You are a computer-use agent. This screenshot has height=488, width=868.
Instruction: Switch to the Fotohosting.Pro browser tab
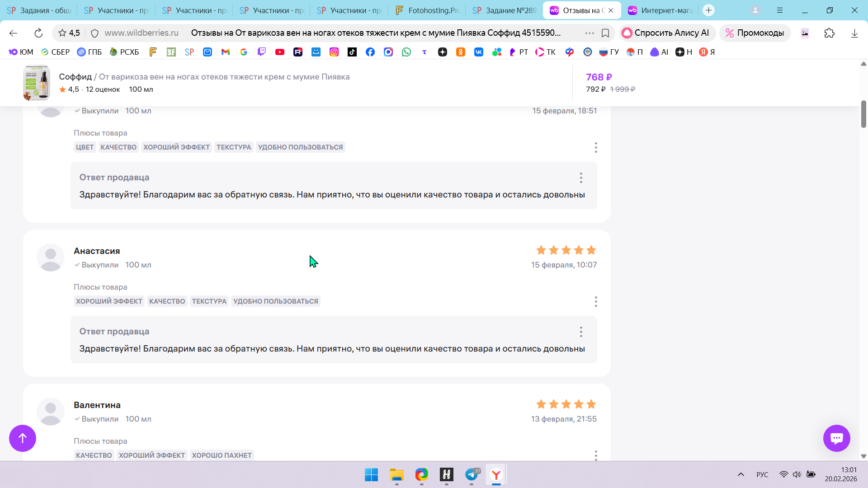(427, 10)
